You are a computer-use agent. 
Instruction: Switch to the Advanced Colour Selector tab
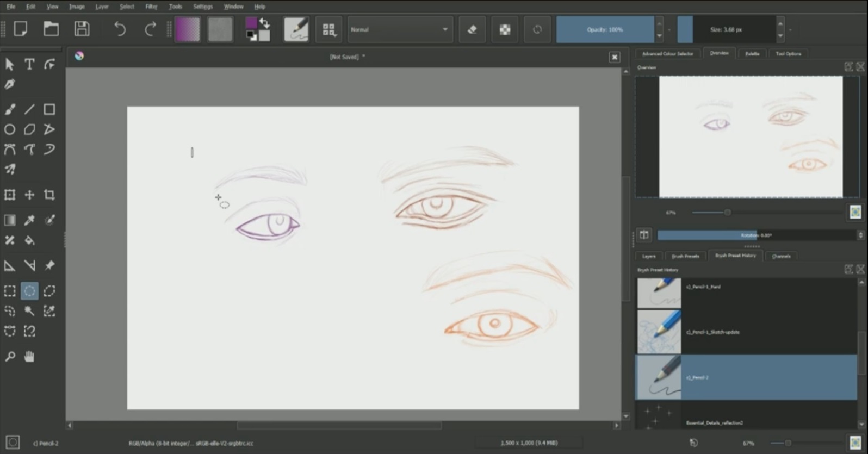667,53
